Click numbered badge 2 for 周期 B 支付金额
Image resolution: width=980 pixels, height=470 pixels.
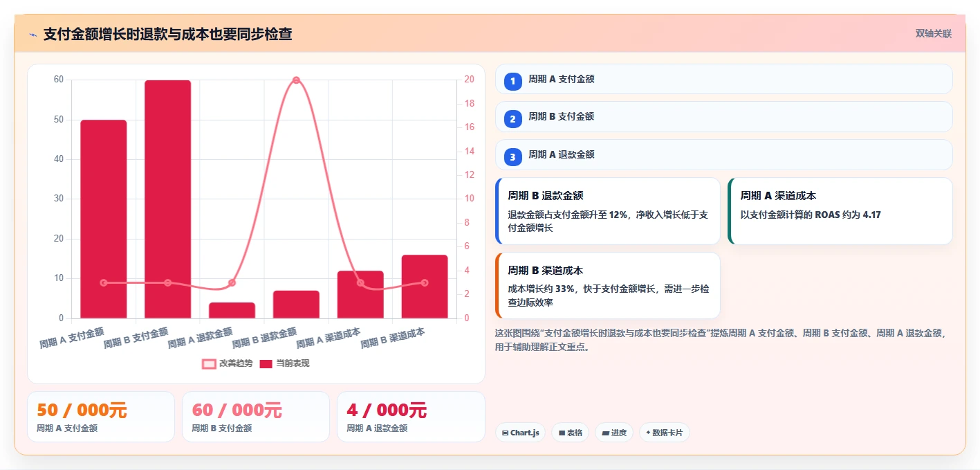click(x=513, y=119)
